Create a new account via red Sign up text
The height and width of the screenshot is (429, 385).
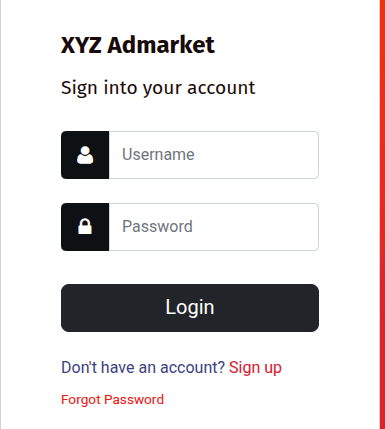click(x=255, y=368)
